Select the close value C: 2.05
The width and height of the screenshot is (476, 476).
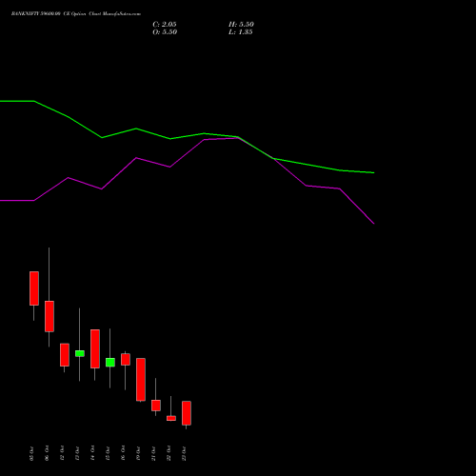click(x=165, y=25)
